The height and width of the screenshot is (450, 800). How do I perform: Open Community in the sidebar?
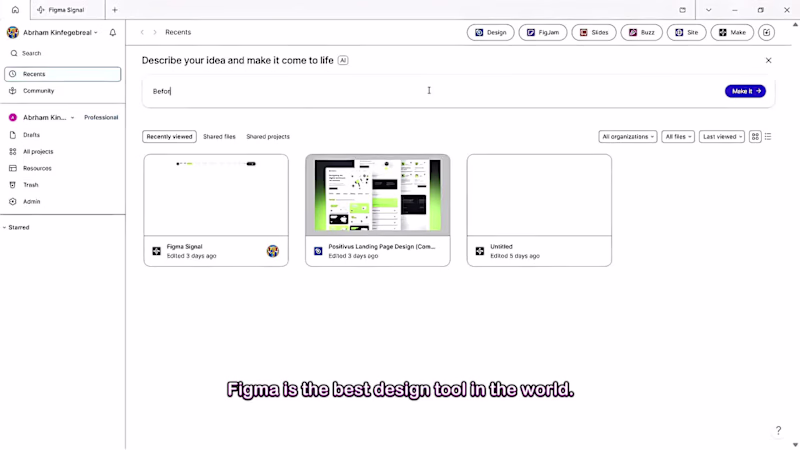click(x=63, y=91)
